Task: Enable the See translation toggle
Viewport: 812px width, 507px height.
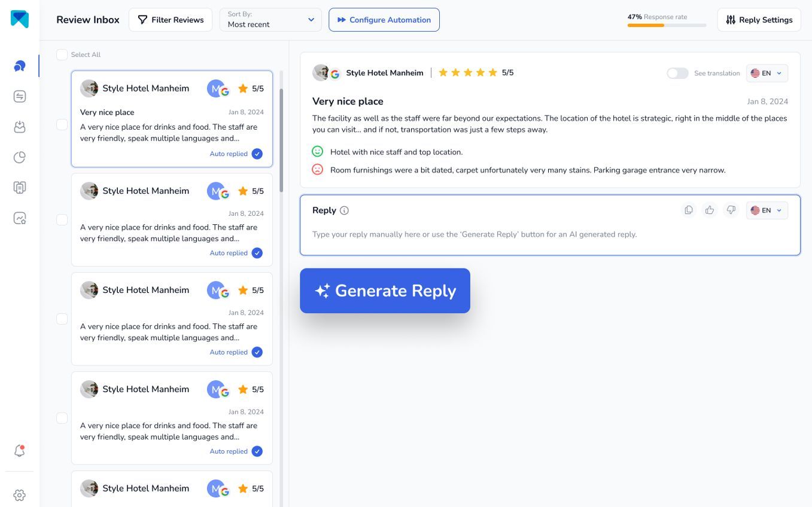Action: click(677, 73)
